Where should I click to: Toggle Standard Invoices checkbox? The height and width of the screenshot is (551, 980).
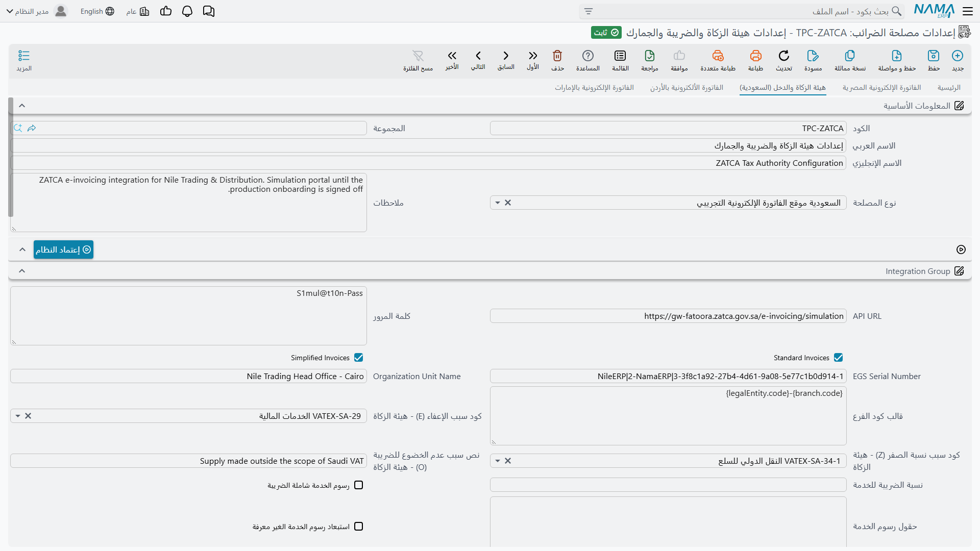[839, 358]
